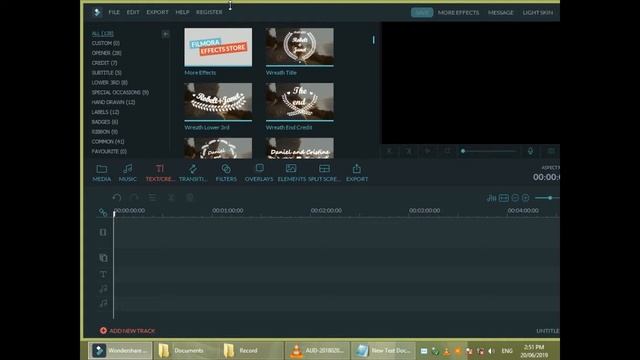The width and height of the screenshot is (640, 360).
Task: Select the Ribbon category
Action: [104, 131]
